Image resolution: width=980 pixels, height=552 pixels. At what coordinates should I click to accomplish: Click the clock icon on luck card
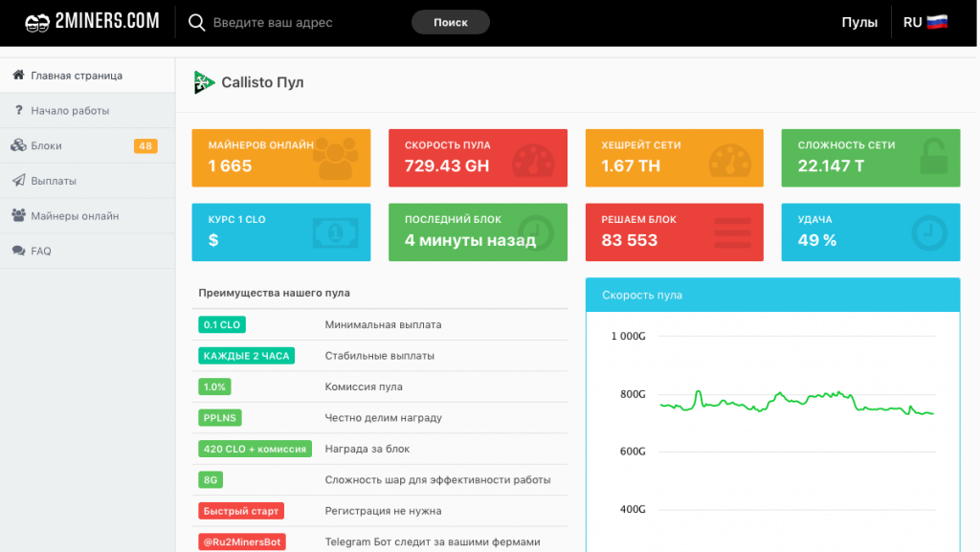[x=927, y=232]
